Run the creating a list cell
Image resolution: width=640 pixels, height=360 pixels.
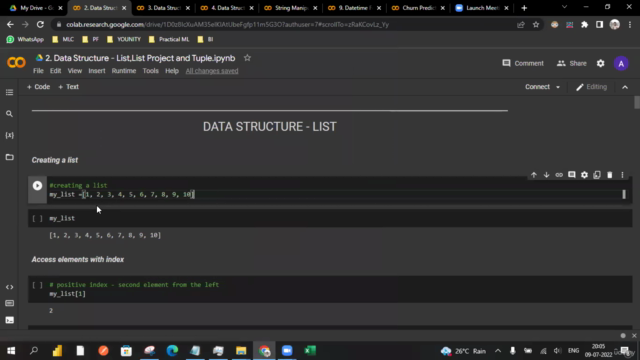37,186
